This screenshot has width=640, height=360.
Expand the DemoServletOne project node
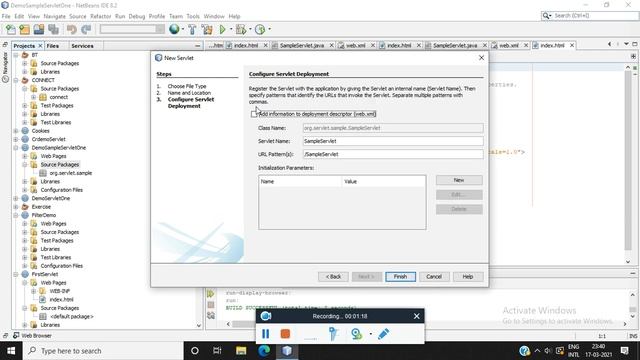click(16, 198)
